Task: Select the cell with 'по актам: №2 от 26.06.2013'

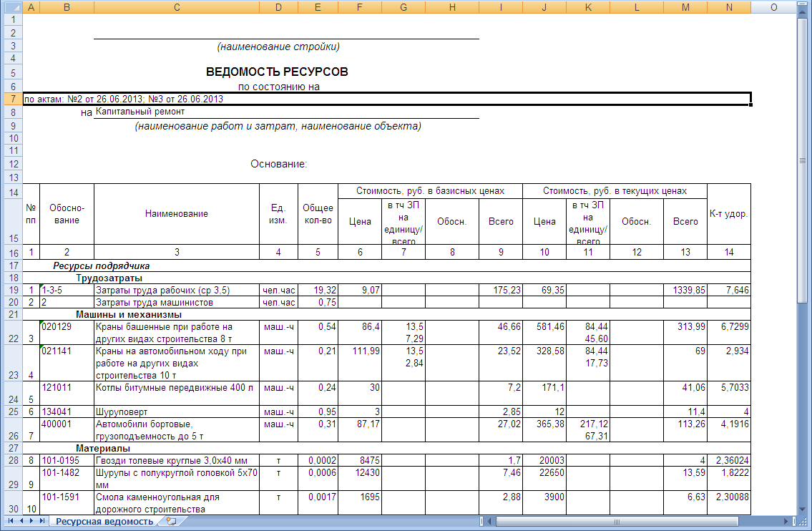Action: tap(387, 99)
